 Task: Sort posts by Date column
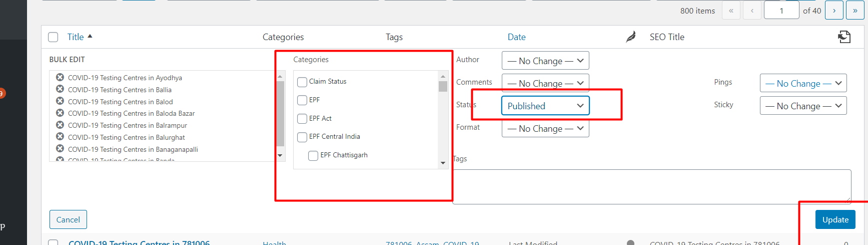pyautogui.click(x=516, y=37)
